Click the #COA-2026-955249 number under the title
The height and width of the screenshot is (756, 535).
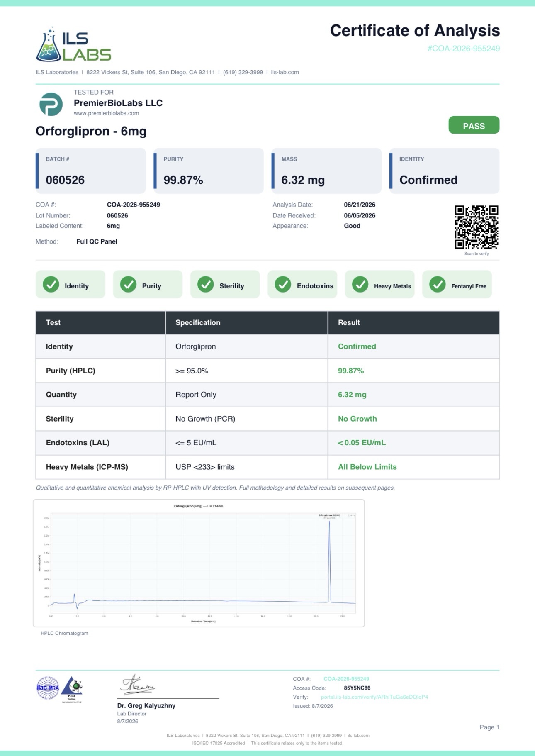[x=464, y=49]
